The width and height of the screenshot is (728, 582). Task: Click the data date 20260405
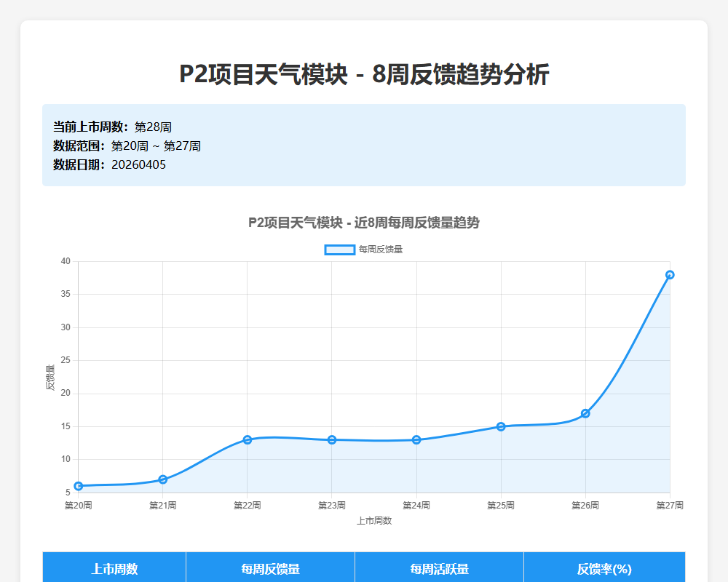138,164
